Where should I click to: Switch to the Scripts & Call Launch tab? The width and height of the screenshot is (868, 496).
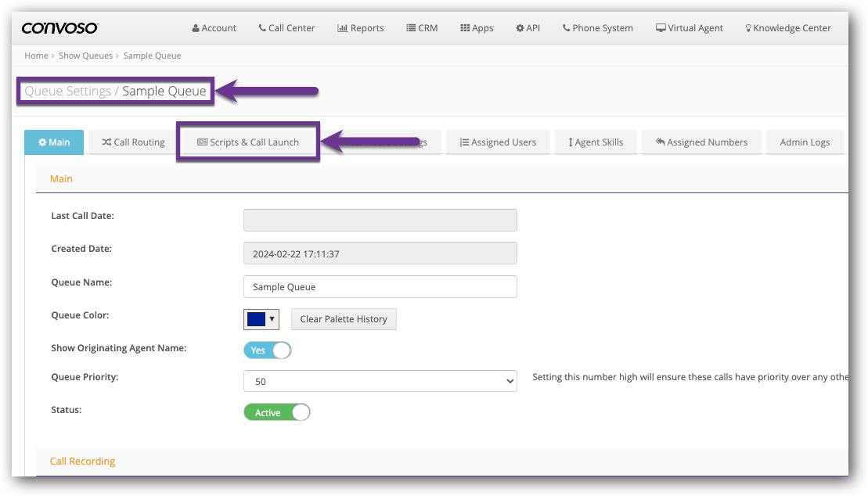248,142
